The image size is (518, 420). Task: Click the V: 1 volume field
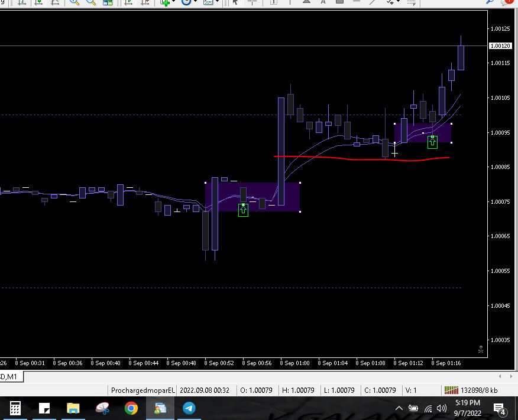pyautogui.click(x=411, y=390)
